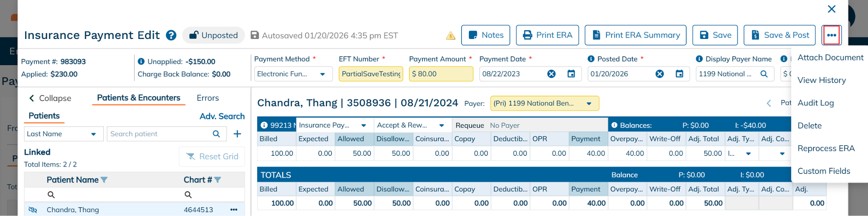Open the Payment Date calendar picker
Viewport: 868px width, 216px height.
[571, 74]
